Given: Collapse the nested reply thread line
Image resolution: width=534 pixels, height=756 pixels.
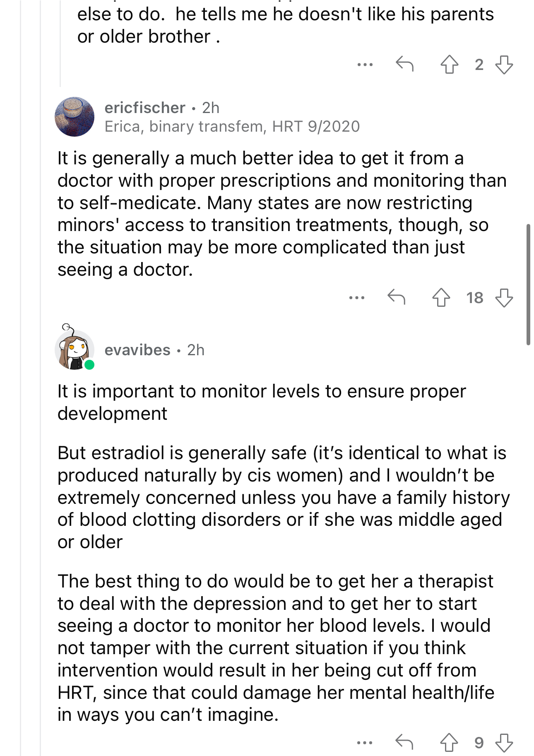Looking at the screenshot, I should (60, 43).
